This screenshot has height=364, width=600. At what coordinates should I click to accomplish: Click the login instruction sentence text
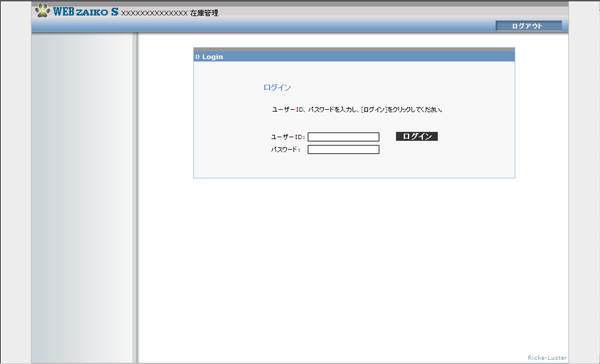click(x=357, y=109)
